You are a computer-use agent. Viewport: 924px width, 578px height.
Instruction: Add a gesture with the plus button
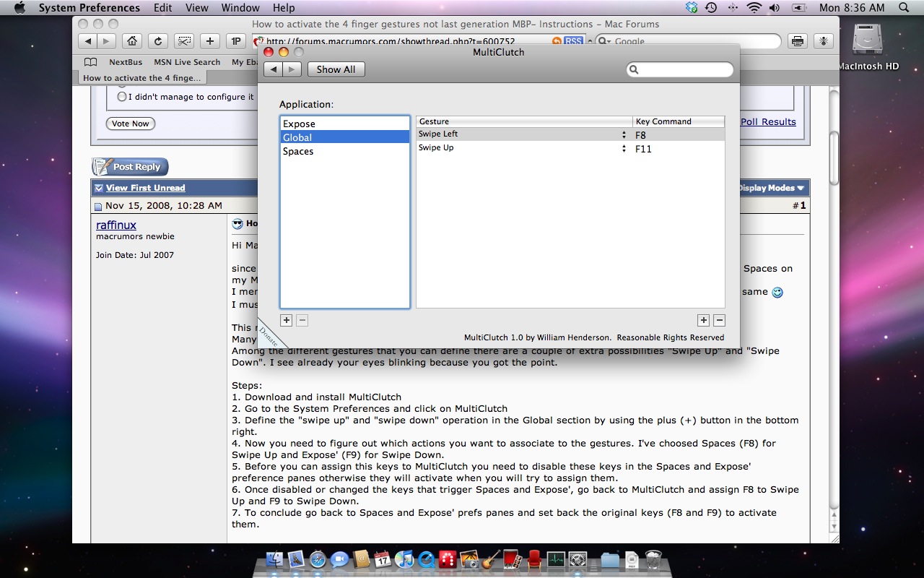[703, 320]
